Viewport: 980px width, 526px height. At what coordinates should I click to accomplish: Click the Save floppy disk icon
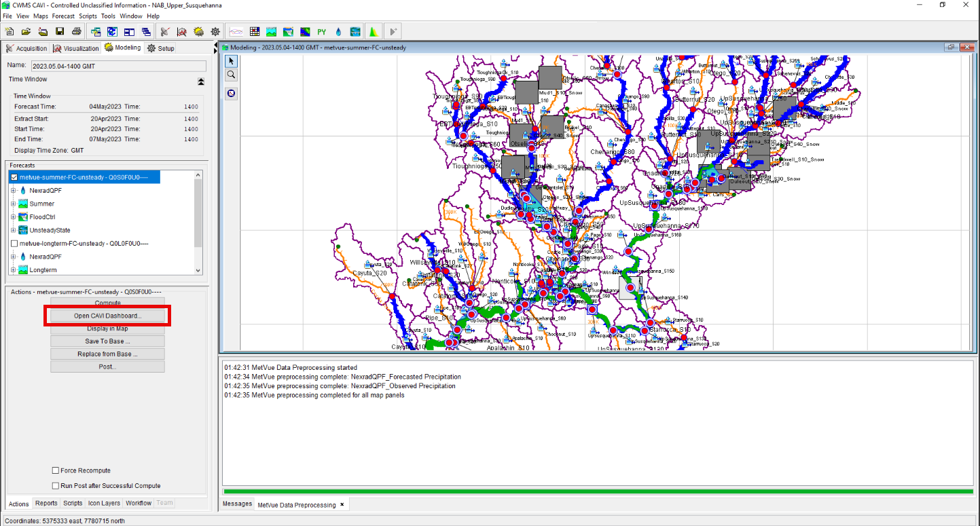pos(60,31)
